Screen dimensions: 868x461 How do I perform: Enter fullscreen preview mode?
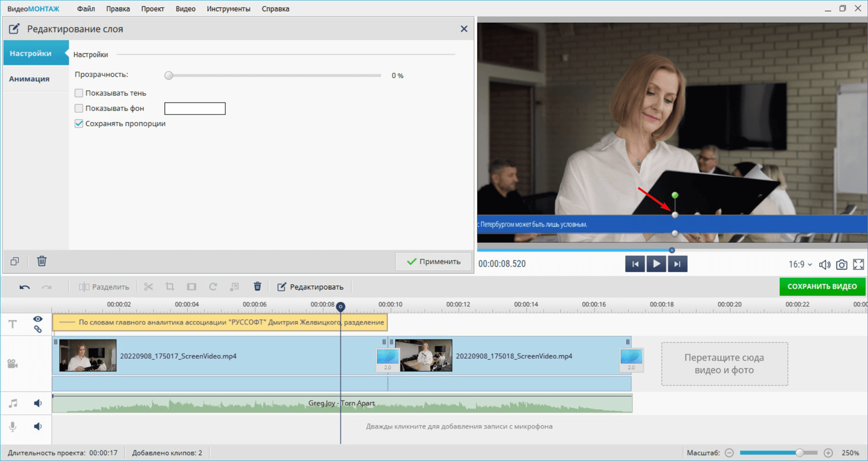[858, 264]
